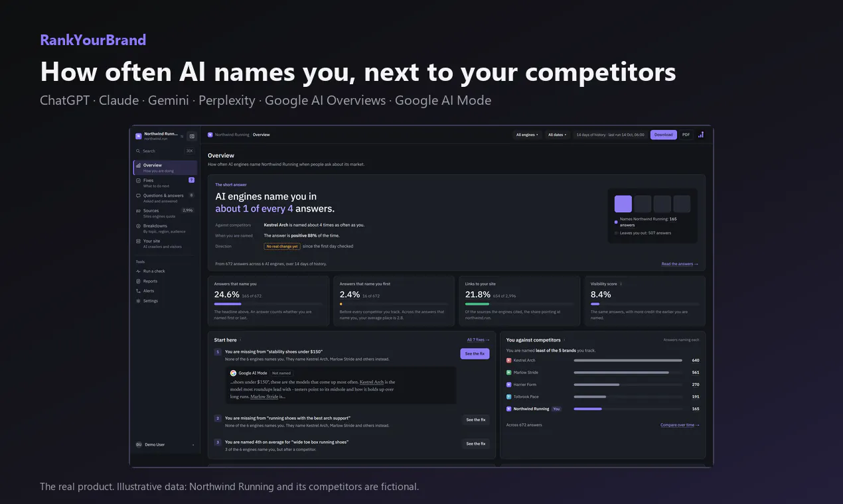The width and height of the screenshot is (843, 504).
Task: Click the Northwind Running workspace logo in sidebar
Action: coord(139,136)
